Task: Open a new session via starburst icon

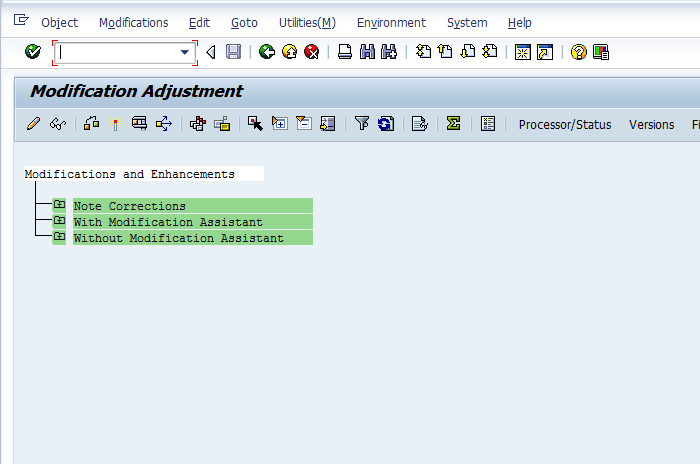Action: 522,52
